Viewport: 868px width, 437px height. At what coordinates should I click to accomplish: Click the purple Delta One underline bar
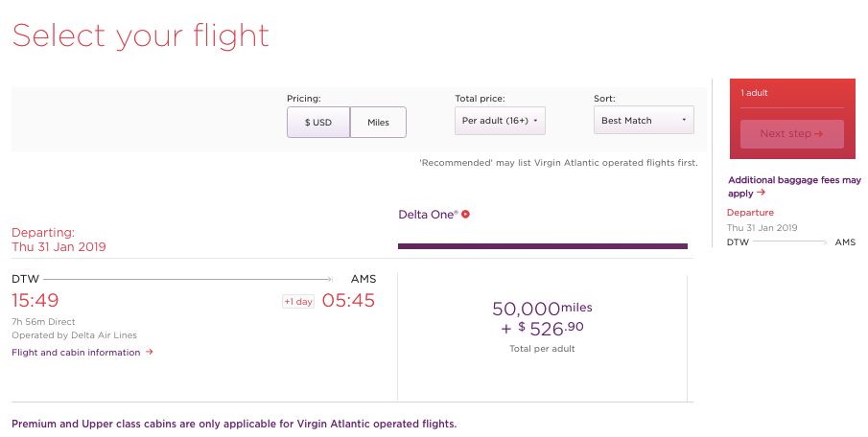point(543,246)
